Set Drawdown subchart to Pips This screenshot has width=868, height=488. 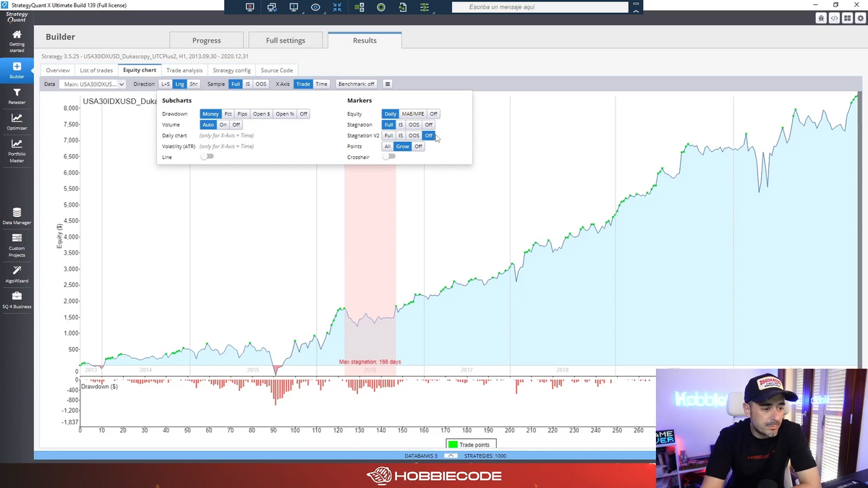242,114
